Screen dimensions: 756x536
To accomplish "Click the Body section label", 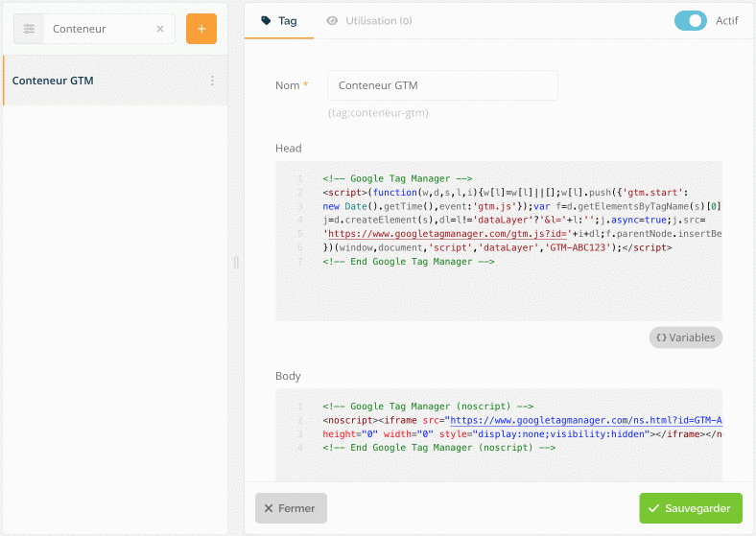I will (x=288, y=376).
